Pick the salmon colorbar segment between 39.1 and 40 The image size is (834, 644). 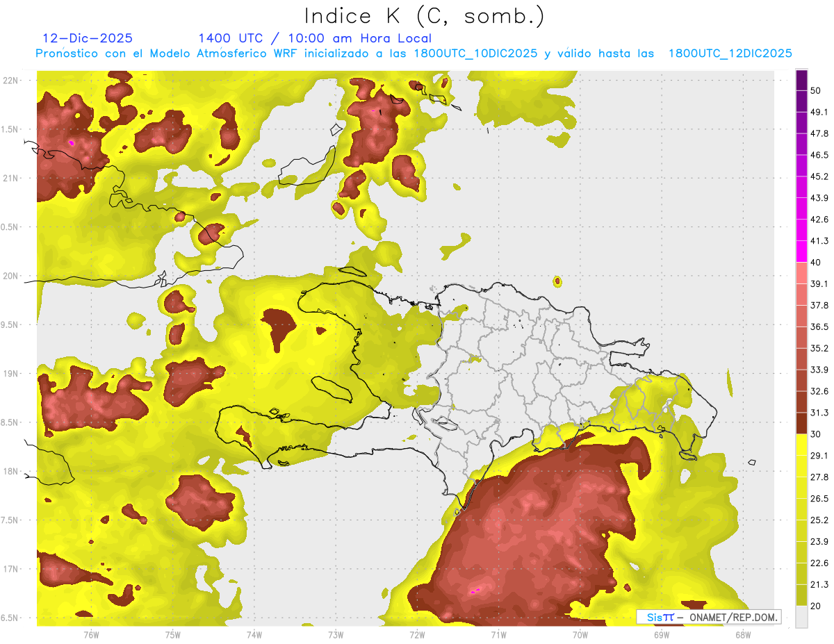[801, 273]
